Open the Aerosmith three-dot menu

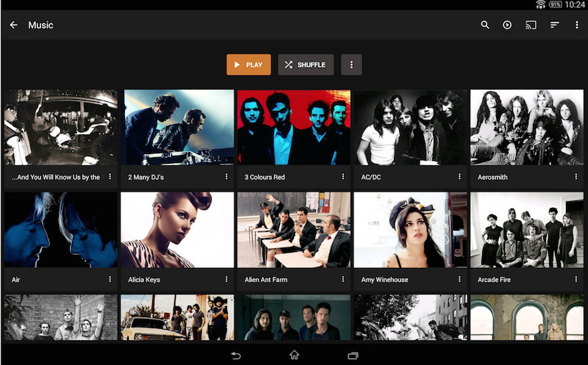tap(576, 176)
